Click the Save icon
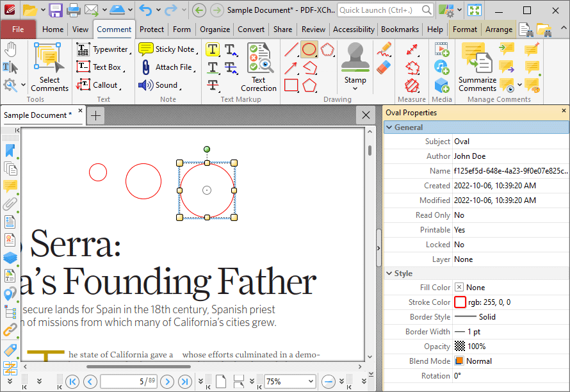Image resolution: width=570 pixels, height=392 pixels. tap(56, 10)
